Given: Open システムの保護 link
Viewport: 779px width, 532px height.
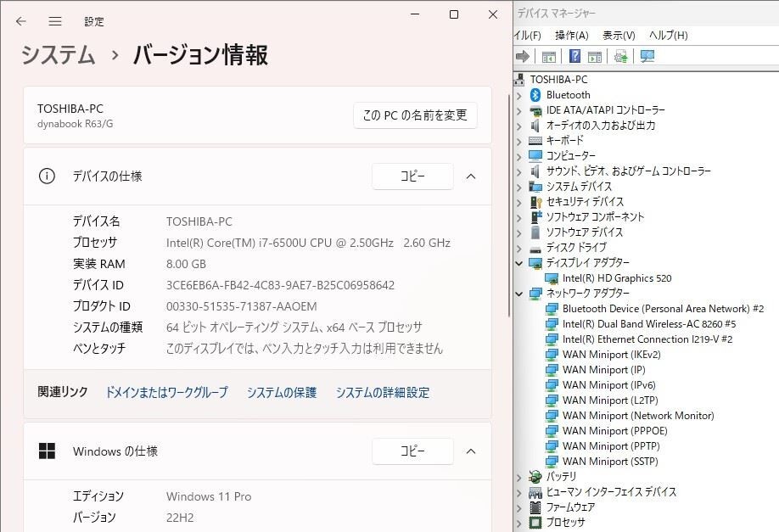Looking at the screenshot, I should coord(282,392).
